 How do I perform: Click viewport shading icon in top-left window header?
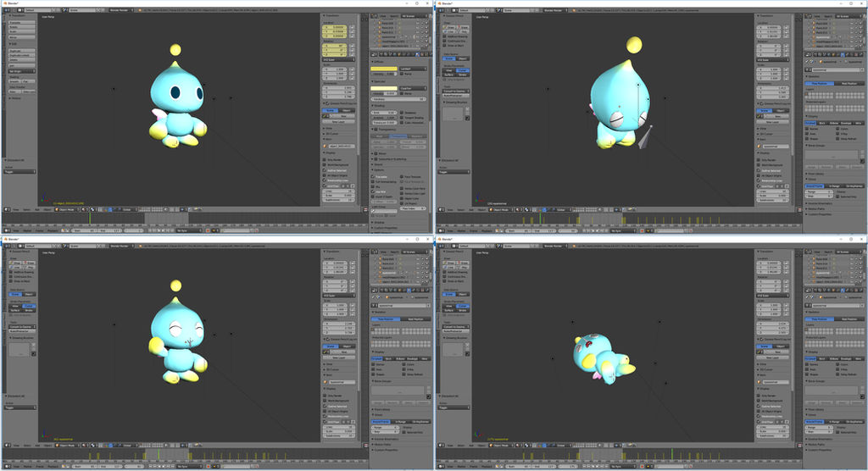84,210
